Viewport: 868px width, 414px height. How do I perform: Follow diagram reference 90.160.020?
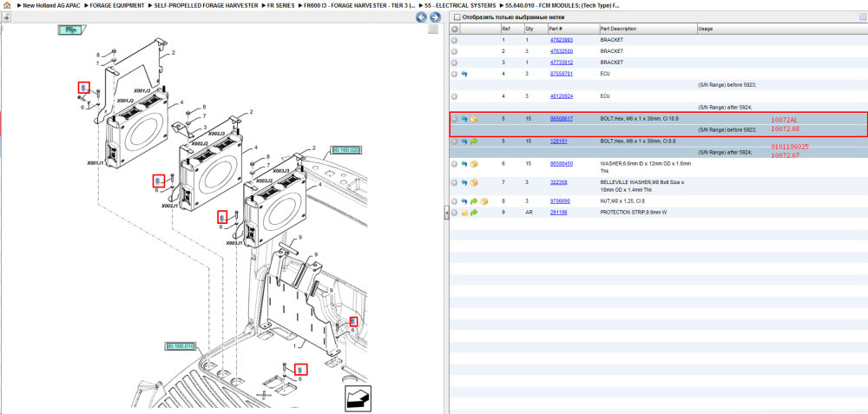click(x=346, y=150)
